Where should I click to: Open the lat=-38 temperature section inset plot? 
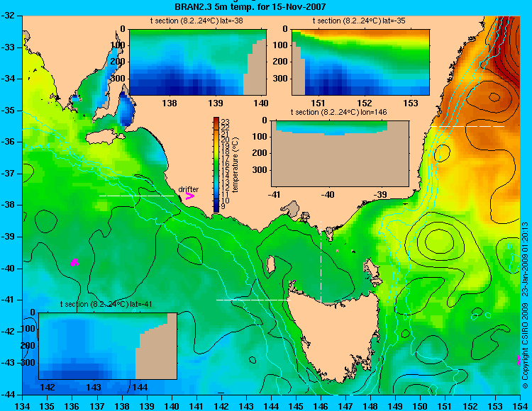(x=198, y=62)
